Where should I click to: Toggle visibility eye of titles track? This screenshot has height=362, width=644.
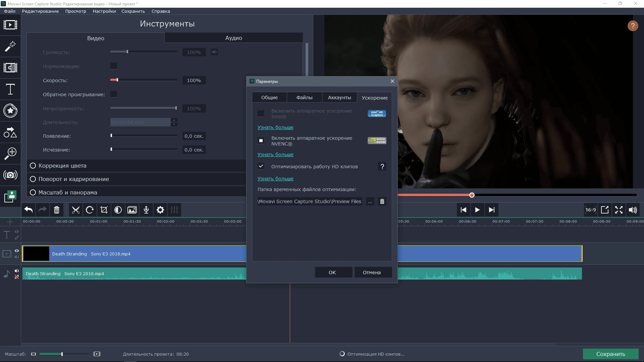pyautogui.click(x=17, y=232)
